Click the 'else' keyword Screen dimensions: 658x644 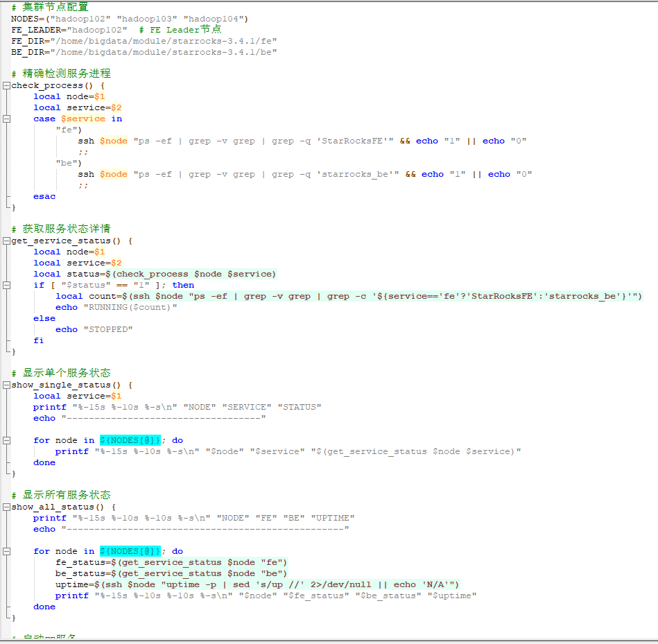44,318
